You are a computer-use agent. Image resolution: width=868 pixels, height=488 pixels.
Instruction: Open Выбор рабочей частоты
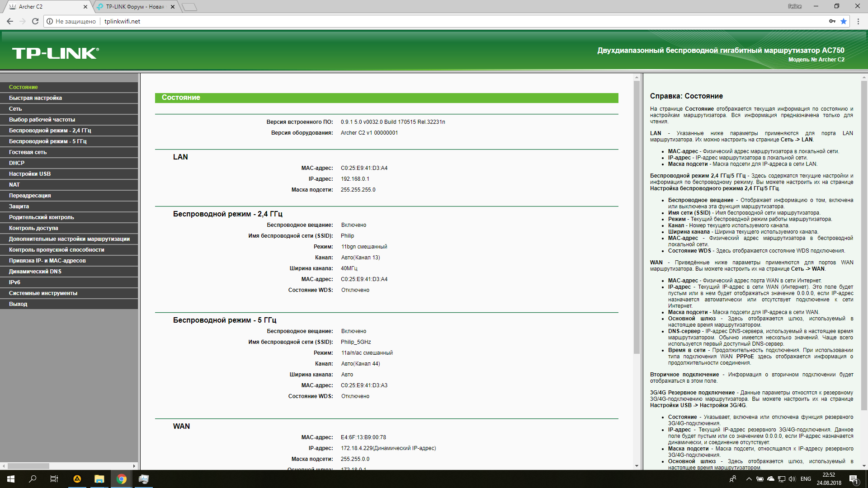click(x=69, y=120)
